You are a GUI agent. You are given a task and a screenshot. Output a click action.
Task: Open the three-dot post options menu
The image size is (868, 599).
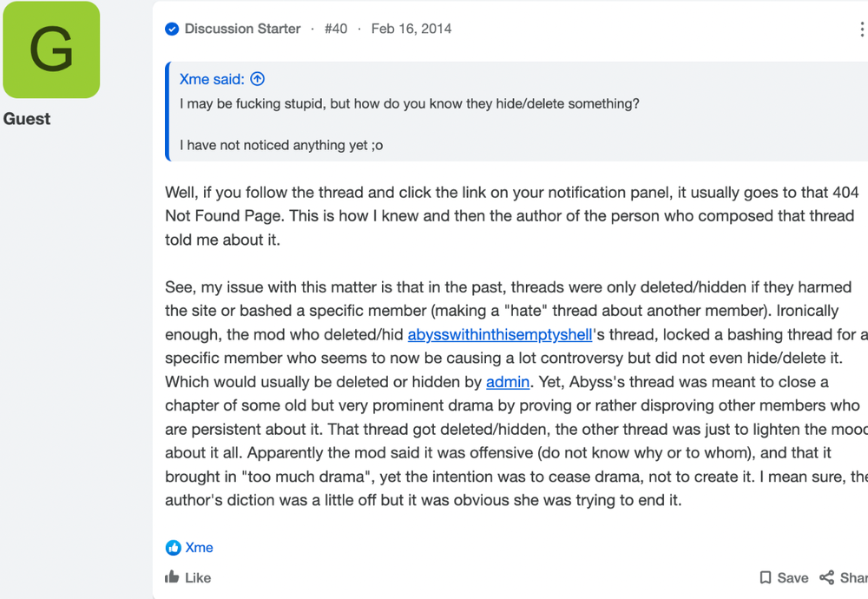(862, 30)
